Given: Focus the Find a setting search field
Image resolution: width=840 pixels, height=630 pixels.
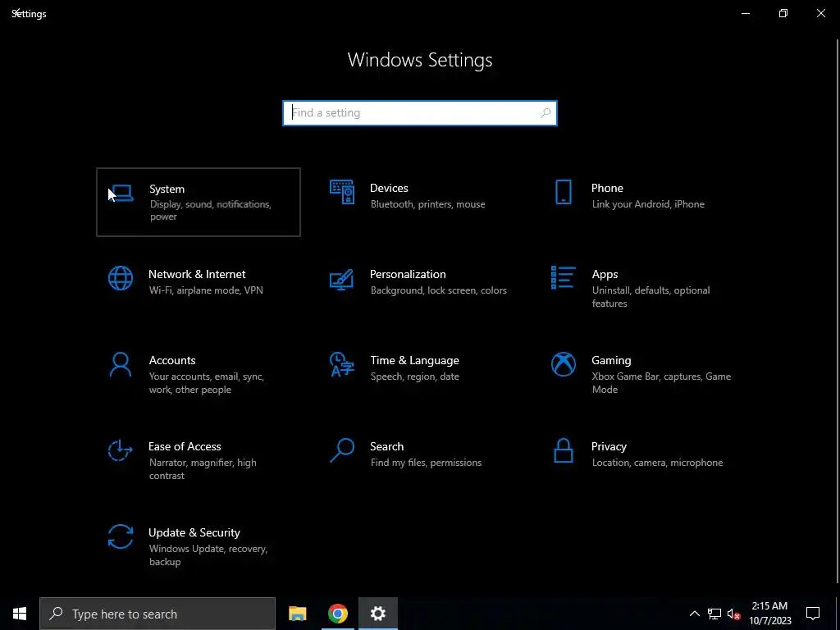Looking at the screenshot, I should click(x=419, y=113).
